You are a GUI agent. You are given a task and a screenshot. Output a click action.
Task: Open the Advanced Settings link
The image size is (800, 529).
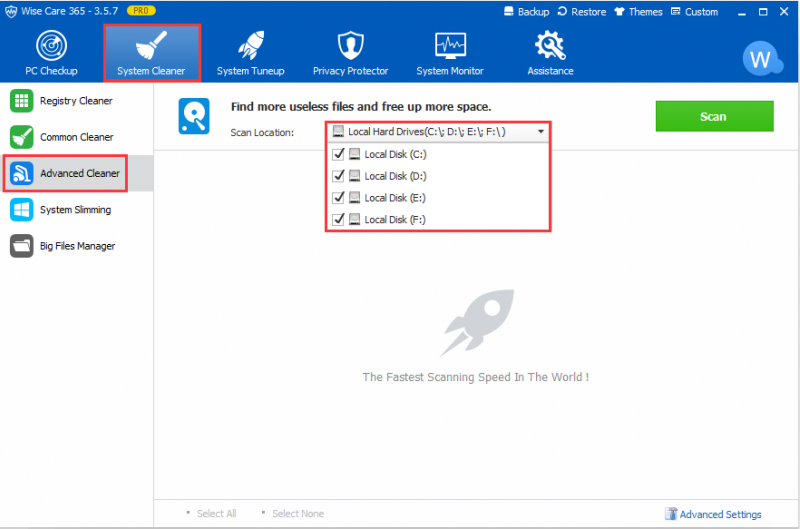tap(720, 514)
